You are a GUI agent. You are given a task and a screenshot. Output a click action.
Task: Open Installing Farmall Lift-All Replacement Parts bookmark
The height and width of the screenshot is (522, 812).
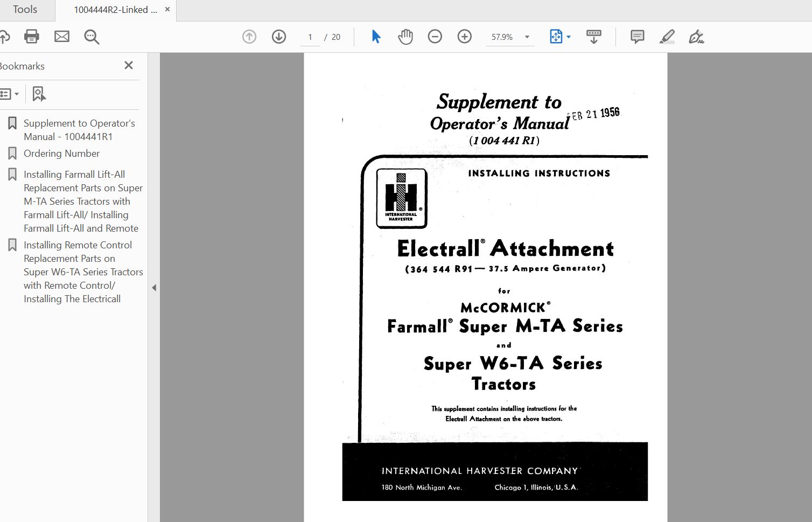click(83, 201)
